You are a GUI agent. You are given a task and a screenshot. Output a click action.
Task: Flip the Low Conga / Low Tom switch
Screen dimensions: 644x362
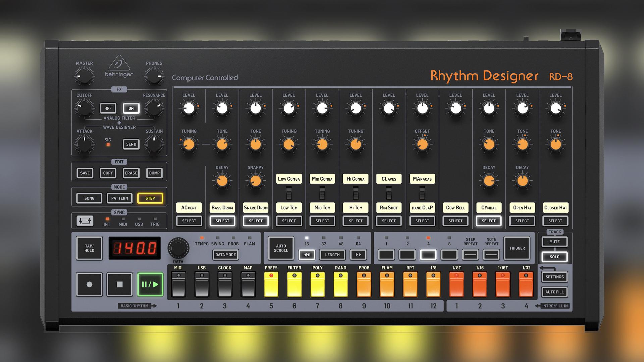[289, 193]
